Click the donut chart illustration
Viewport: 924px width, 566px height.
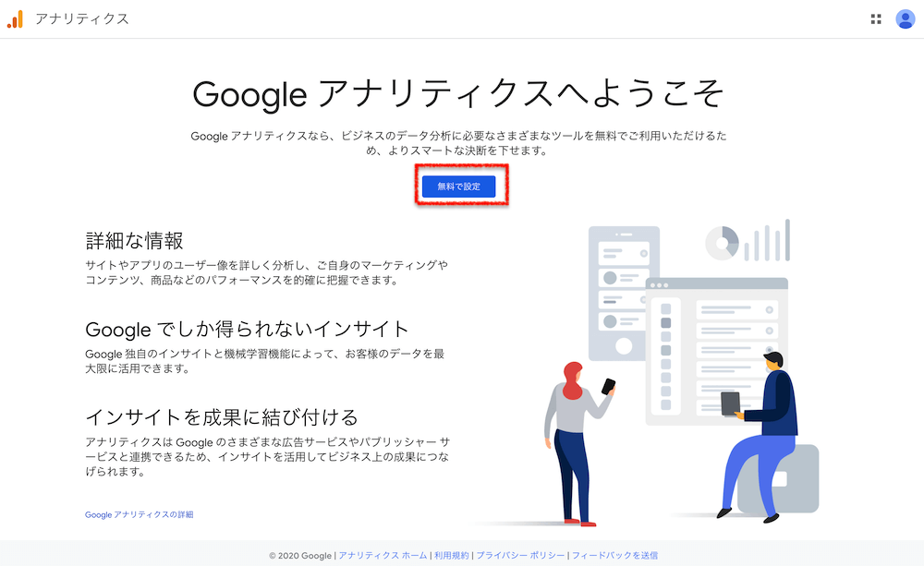pyautogui.click(x=722, y=243)
